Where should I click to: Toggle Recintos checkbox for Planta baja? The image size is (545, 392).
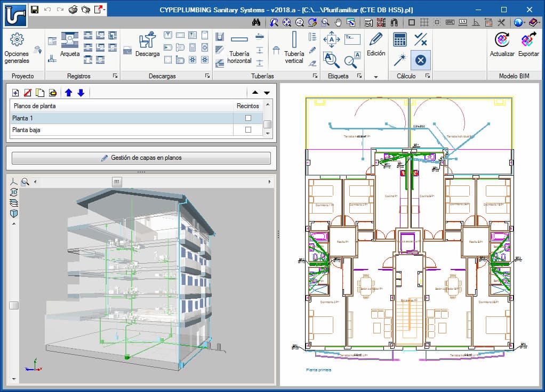click(248, 129)
